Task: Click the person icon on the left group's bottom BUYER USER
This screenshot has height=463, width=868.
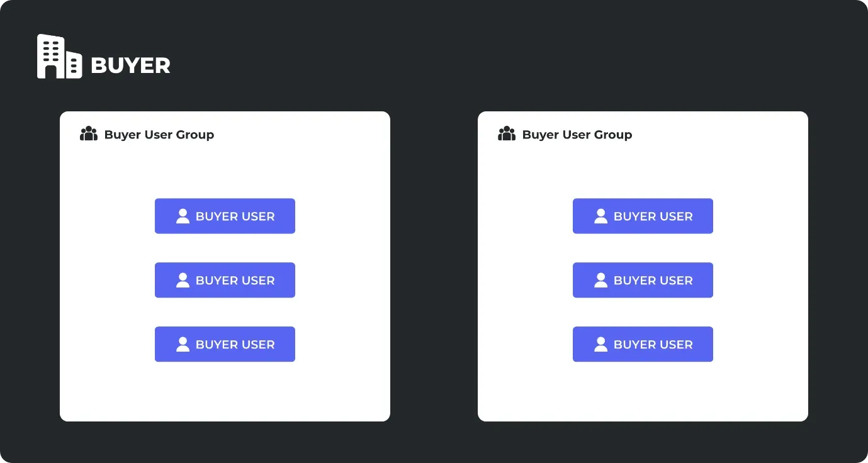Action: [x=183, y=344]
